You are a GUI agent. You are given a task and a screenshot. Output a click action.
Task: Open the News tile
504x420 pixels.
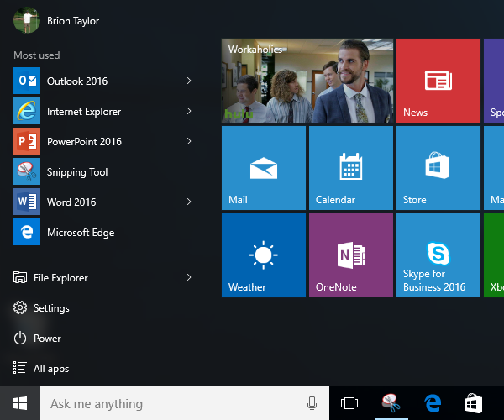(x=438, y=81)
